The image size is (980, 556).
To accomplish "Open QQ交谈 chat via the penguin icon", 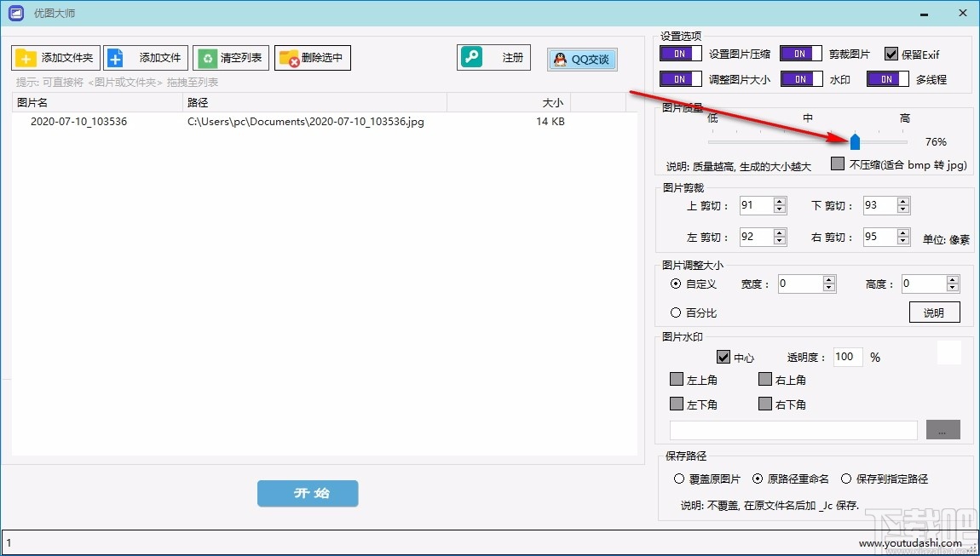I will click(560, 60).
